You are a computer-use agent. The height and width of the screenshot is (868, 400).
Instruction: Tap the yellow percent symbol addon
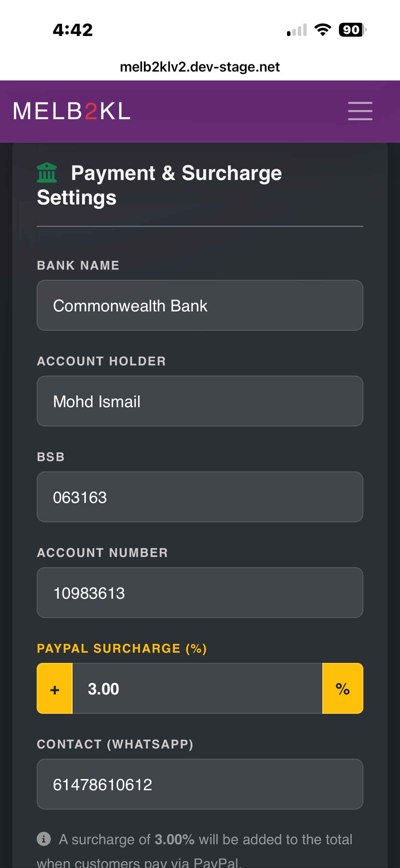coord(343,688)
